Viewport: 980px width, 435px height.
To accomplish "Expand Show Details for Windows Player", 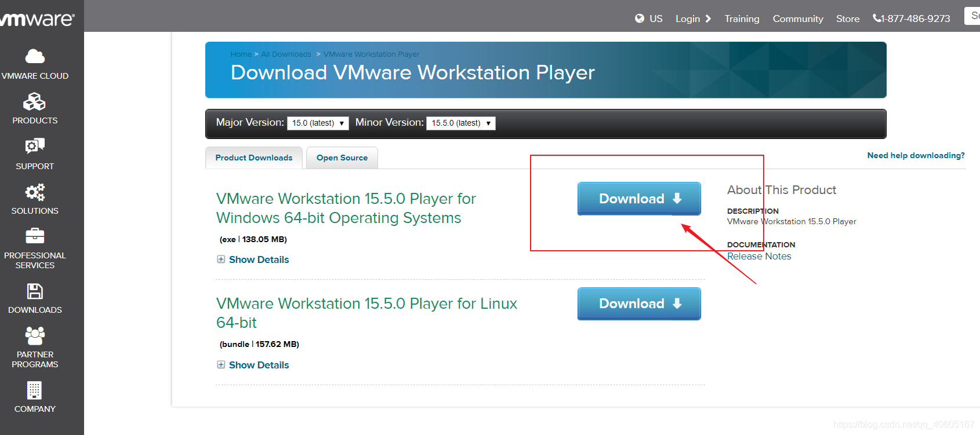I will tap(259, 259).
